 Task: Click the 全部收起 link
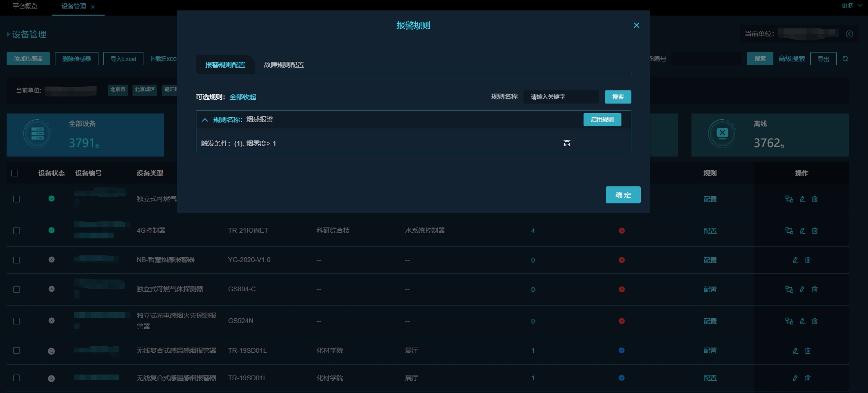(242, 97)
